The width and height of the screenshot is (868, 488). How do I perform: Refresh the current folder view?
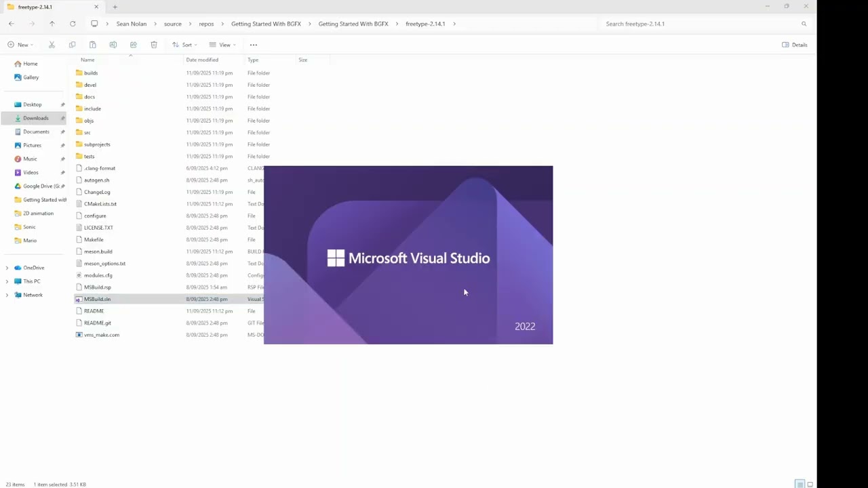point(73,24)
